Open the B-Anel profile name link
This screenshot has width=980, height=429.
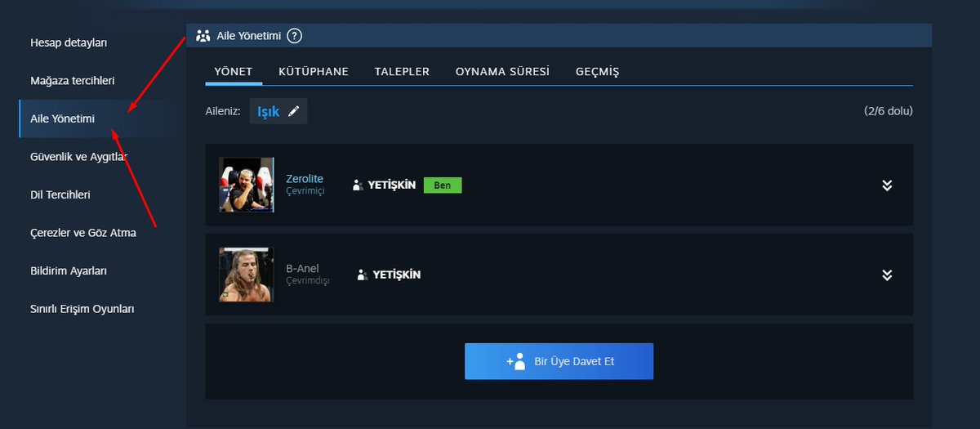[x=302, y=269]
